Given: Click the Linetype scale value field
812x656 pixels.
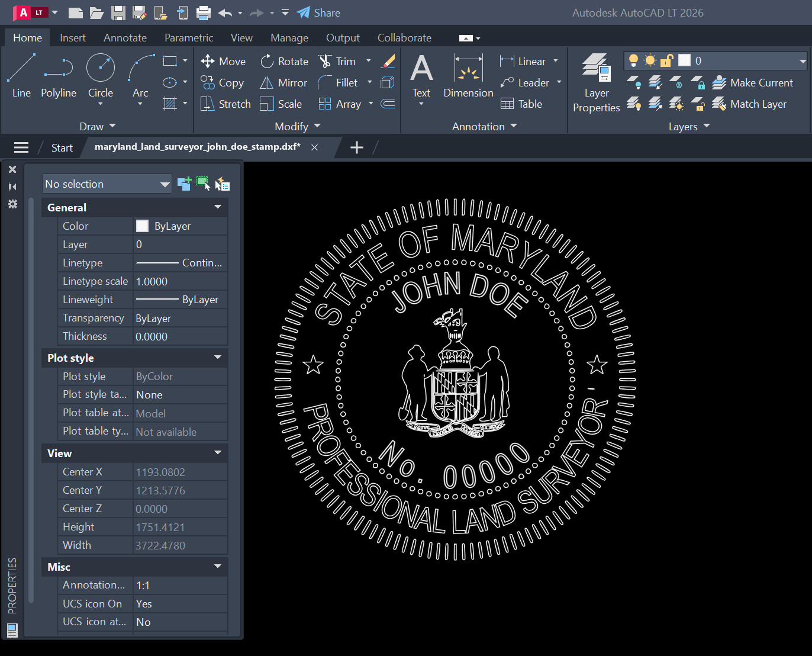Looking at the screenshot, I should (x=181, y=281).
